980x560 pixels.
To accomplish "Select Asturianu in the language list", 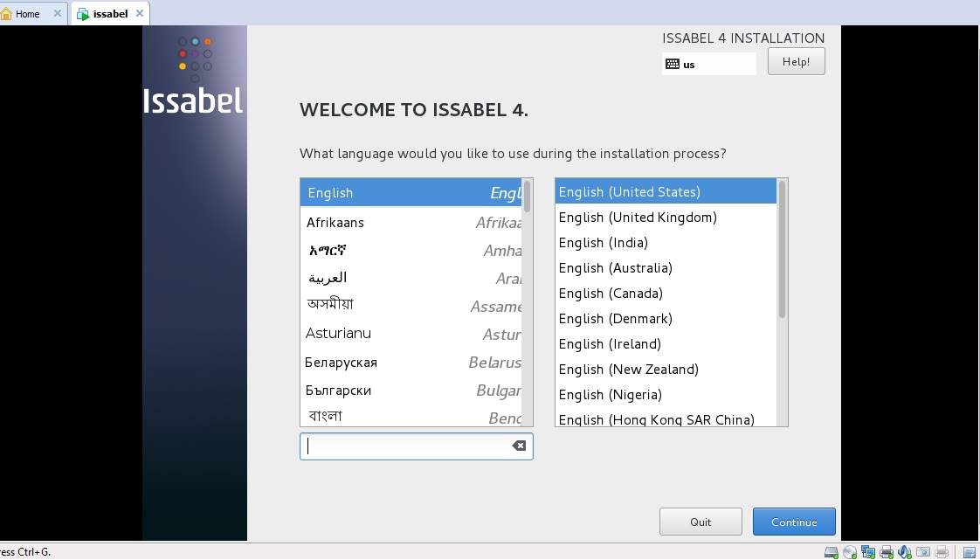I will 411,334.
